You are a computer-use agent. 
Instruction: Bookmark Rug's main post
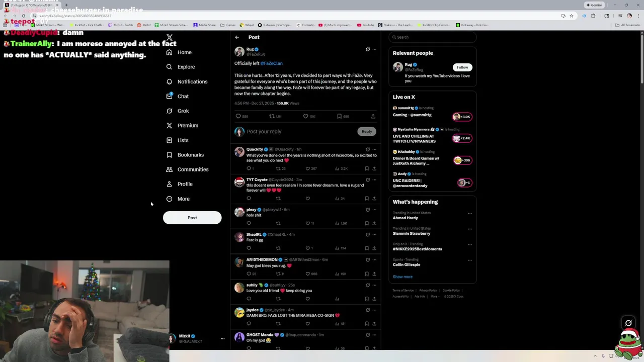(x=339, y=116)
